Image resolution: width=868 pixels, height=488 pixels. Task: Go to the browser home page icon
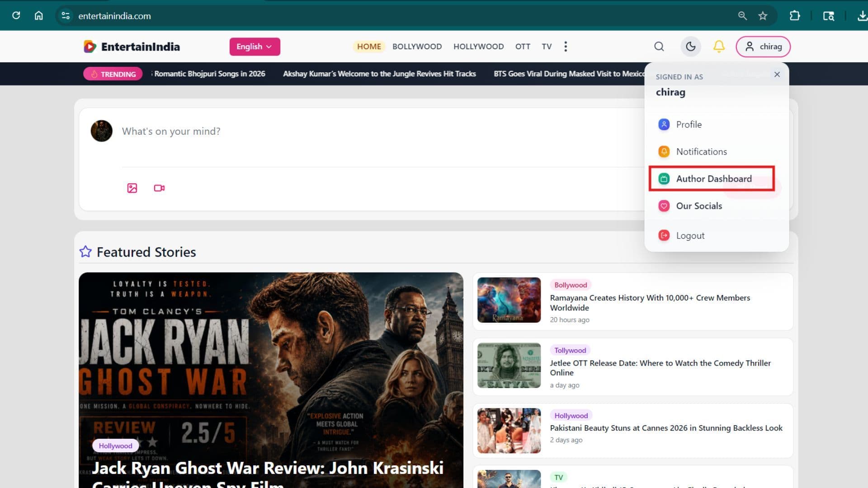[39, 16]
